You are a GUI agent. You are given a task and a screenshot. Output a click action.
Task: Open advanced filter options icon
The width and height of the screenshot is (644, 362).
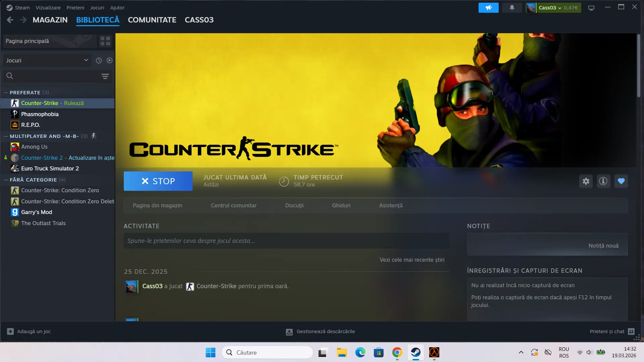(105, 76)
